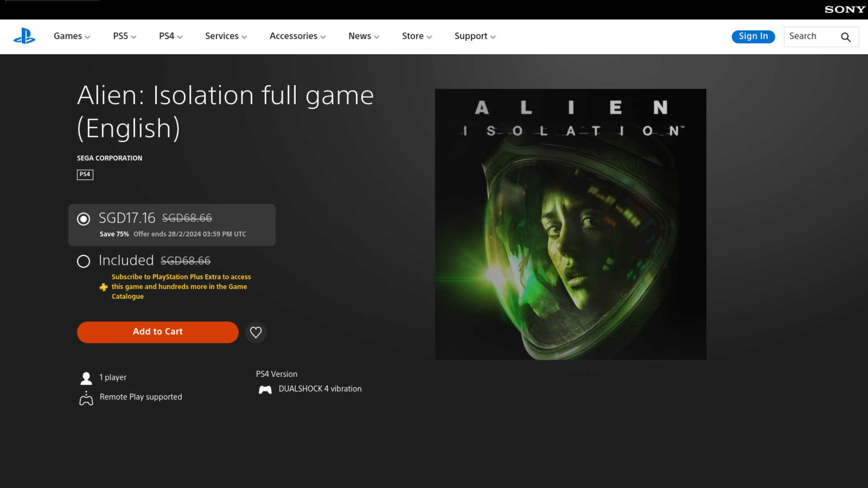Open the Store menu
Screen dimensions: 868x488
click(x=417, y=36)
